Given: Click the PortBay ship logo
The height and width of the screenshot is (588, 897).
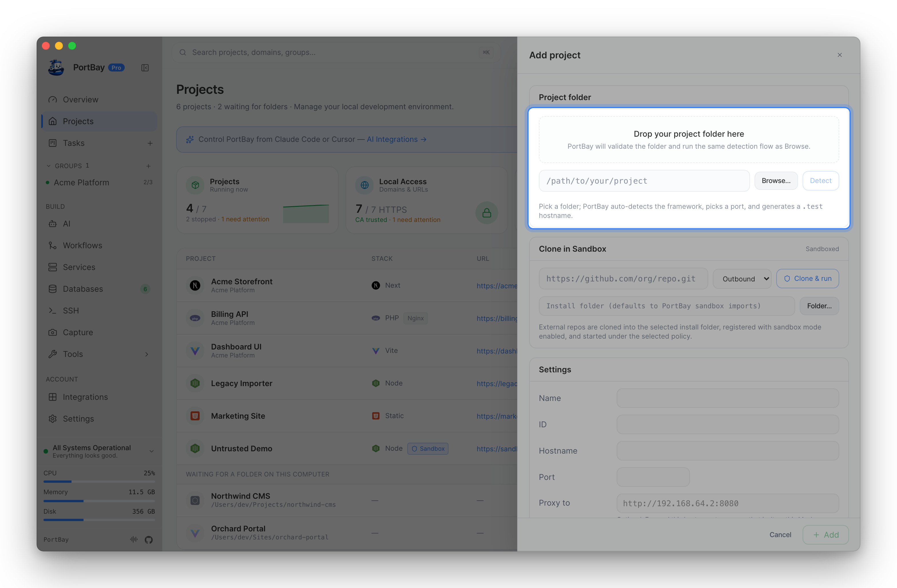Looking at the screenshot, I should pos(56,68).
